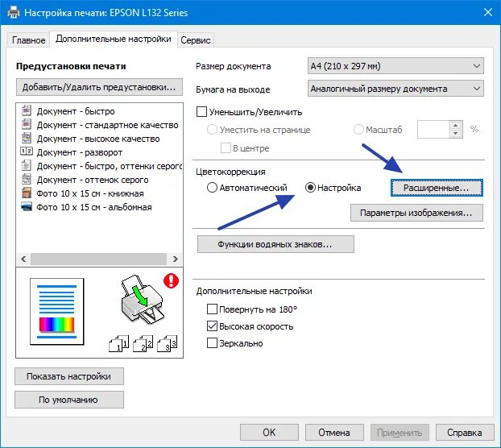Confirm with the OK button

click(x=269, y=433)
